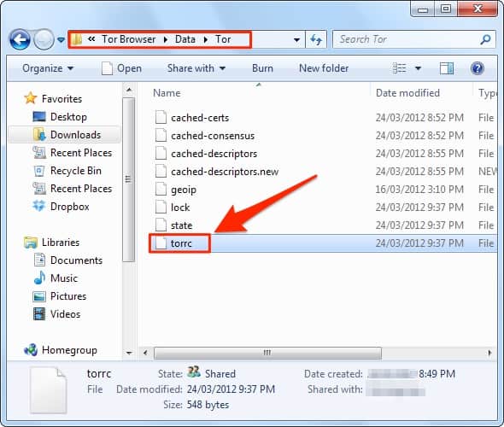Open the recent locations dropdown arrow
This screenshot has width=504, height=427.
[61, 40]
